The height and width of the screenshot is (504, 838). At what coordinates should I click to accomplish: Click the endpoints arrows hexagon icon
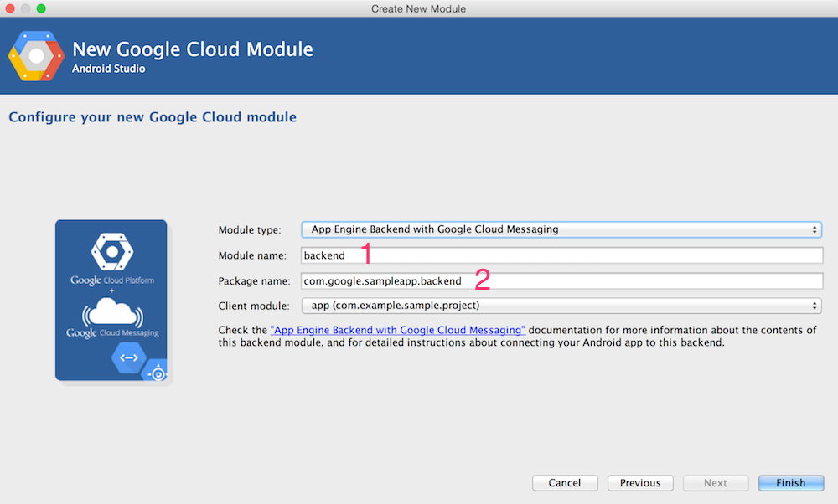(x=128, y=357)
